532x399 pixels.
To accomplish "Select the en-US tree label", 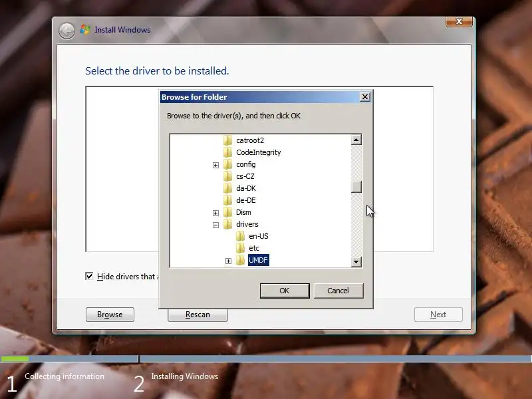I will [x=259, y=236].
